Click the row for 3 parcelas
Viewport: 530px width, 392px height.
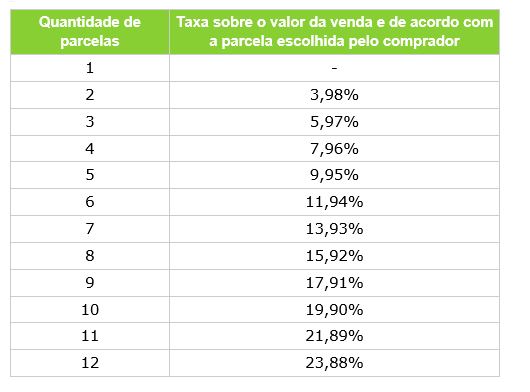tap(255, 122)
